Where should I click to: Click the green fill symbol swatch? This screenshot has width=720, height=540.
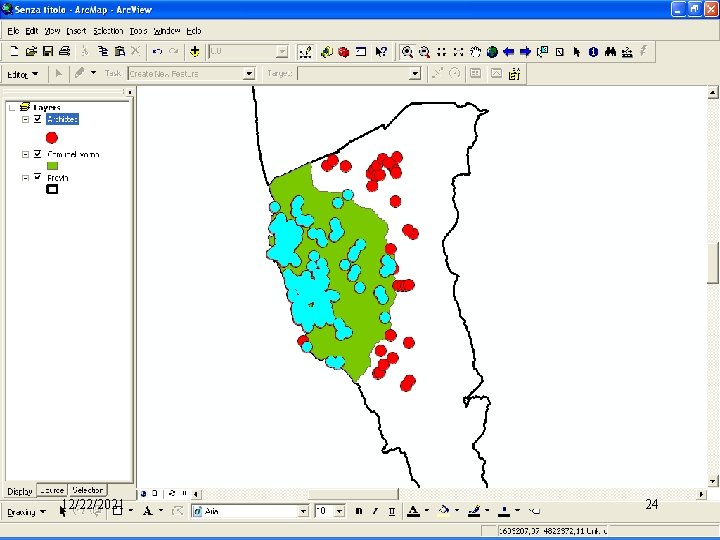(52, 166)
